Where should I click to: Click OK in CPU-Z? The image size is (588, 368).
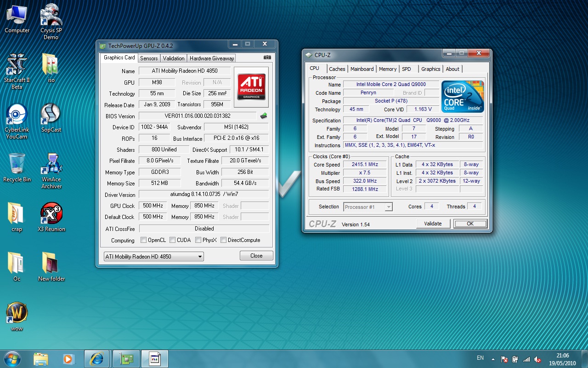470,224
